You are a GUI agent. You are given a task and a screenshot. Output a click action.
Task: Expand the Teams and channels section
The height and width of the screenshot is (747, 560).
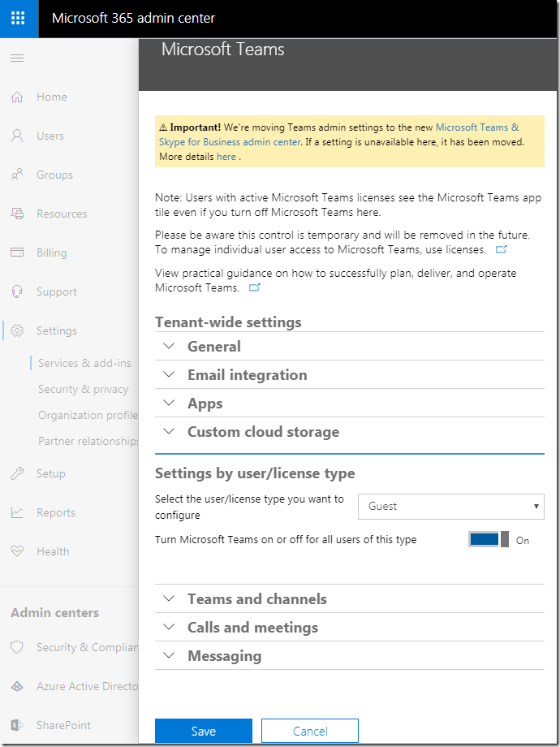coord(350,599)
